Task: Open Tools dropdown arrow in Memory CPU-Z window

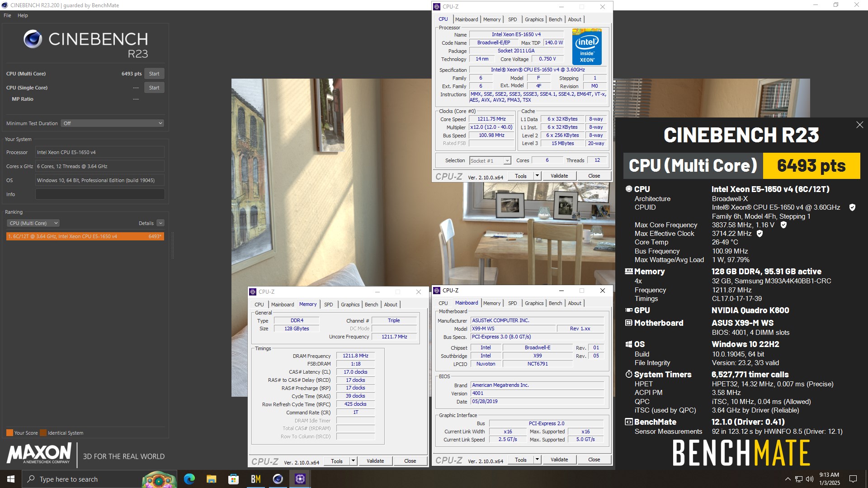Action: pos(353,461)
